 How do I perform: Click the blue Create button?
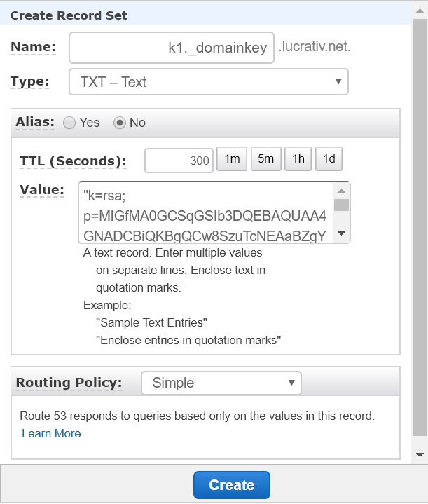click(232, 485)
